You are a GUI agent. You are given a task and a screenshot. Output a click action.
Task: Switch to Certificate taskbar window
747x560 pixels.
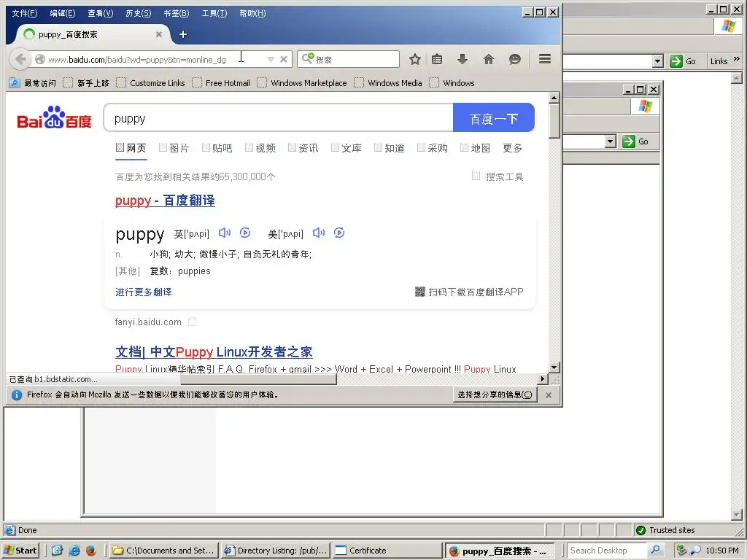coord(387,551)
